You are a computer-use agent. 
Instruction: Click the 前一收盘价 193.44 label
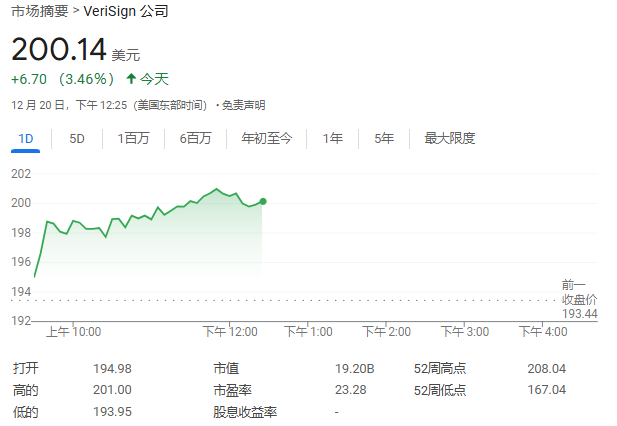[579, 299]
